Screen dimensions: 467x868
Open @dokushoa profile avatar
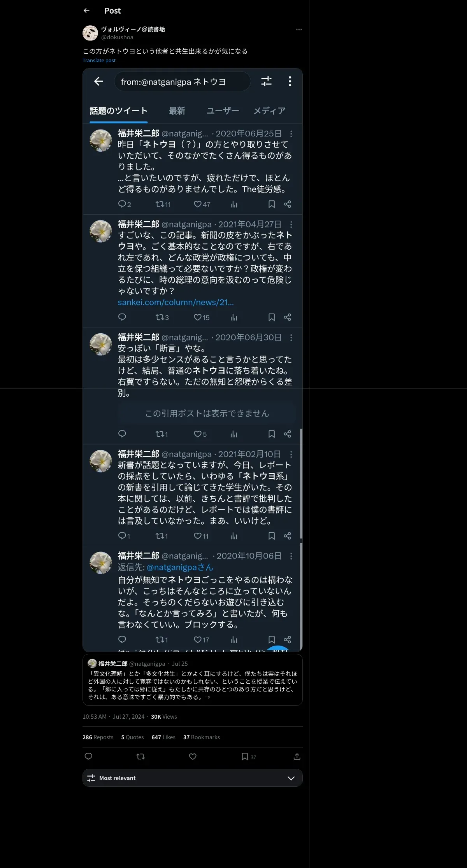90,33
